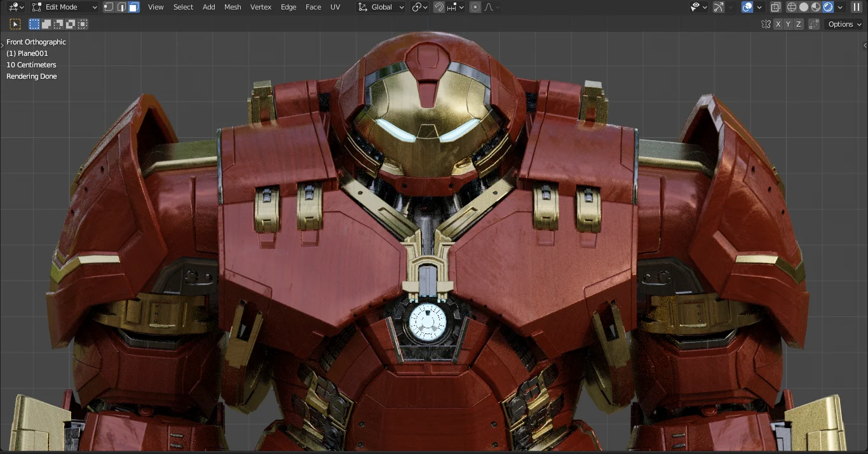
Task: Choose solid viewport shading
Action: [804, 7]
